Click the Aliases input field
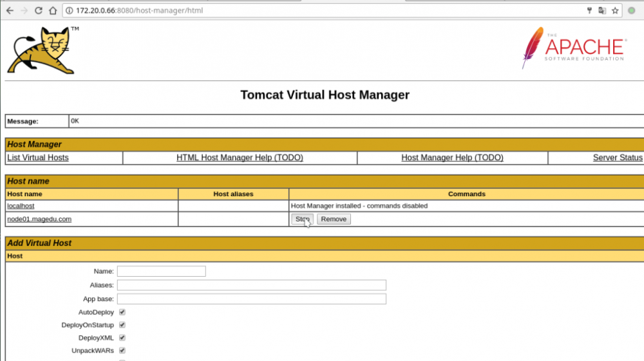Screen dimensions: 644x361 click(x=251, y=285)
